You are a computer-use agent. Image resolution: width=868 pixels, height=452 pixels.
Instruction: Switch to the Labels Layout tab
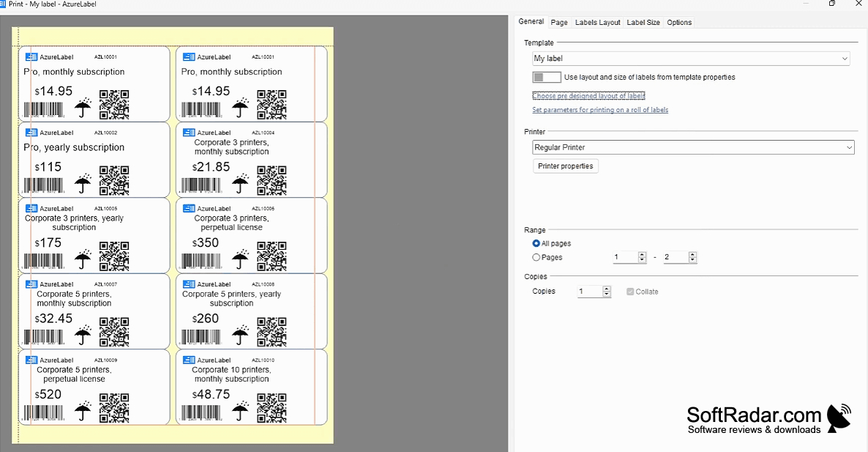(597, 22)
